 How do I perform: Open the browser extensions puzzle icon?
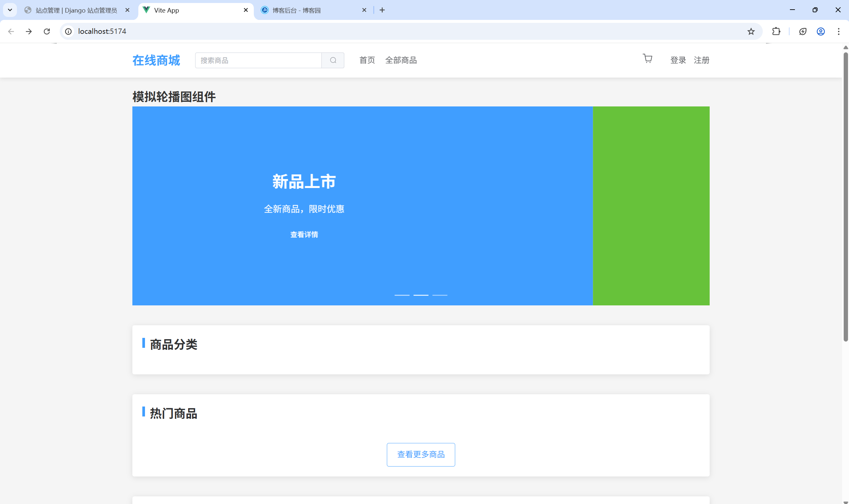click(776, 31)
